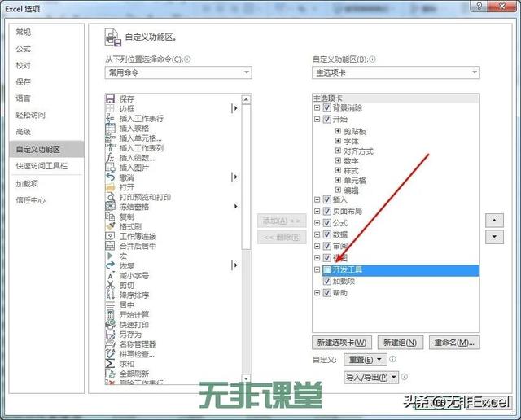
Task: Open the 重置 dropdown button
Action: click(366, 360)
